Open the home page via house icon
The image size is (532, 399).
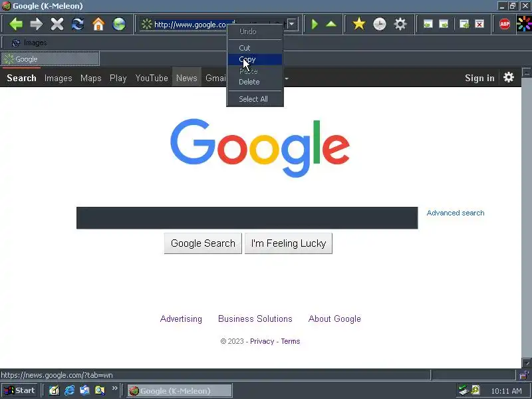click(x=98, y=24)
